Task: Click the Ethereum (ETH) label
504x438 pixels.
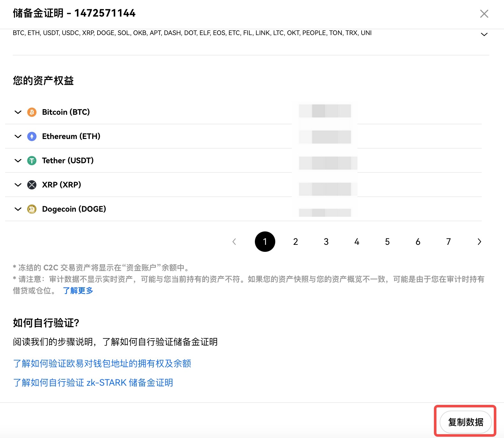Action: tap(71, 136)
